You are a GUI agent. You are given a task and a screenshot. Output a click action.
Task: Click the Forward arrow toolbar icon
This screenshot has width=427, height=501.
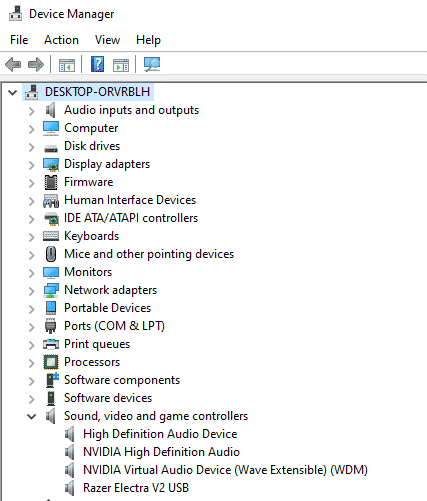pos(36,64)
